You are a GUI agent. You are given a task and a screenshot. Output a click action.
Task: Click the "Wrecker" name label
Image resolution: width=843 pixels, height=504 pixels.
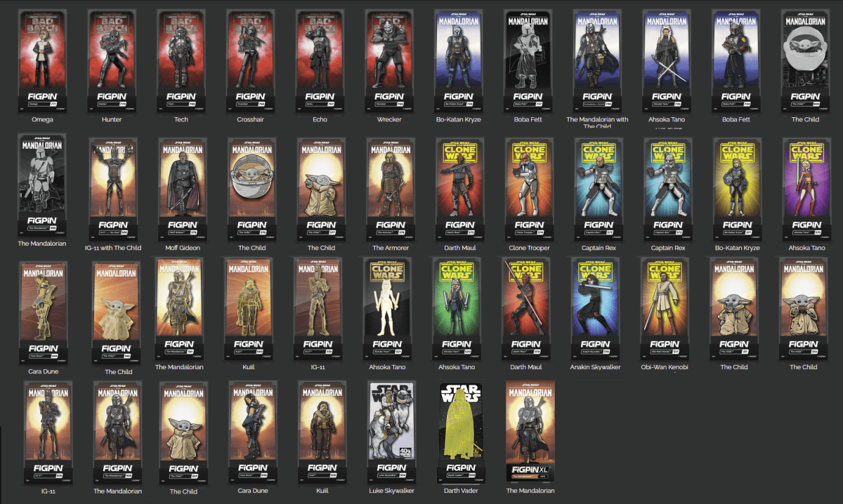coord(389,119)
